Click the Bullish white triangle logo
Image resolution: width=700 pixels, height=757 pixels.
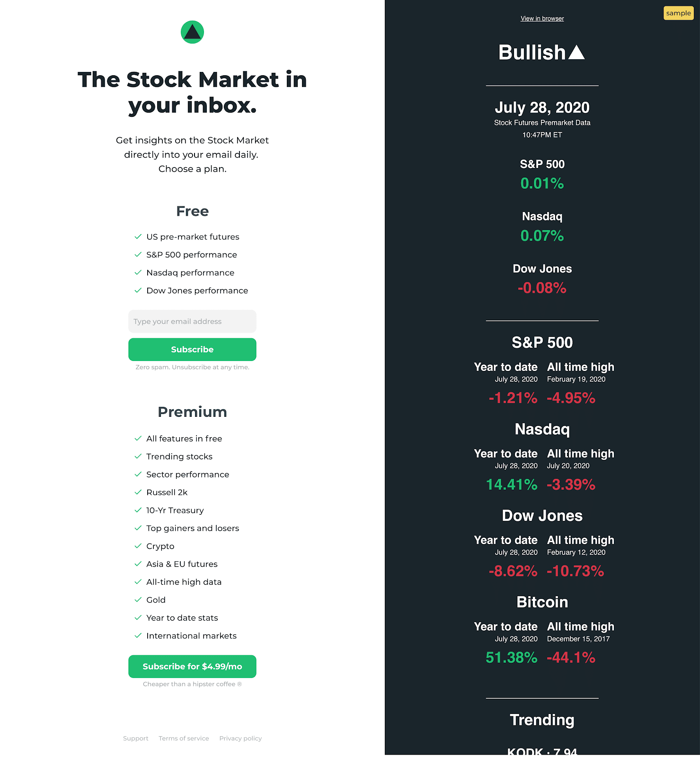pyautogui.click(x=576, y=52)
